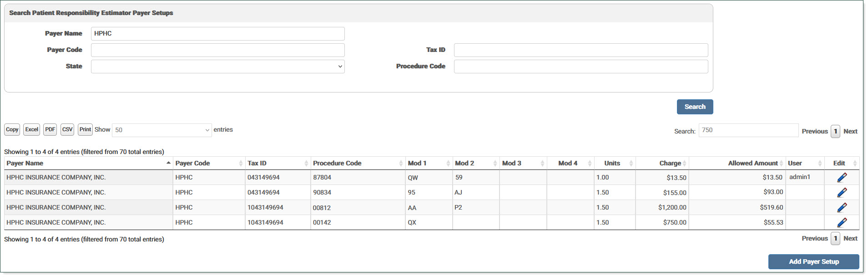Open edit pencil for procedure 00812 row
Screen dimensions: 868x277
click(x=842, y=208)
